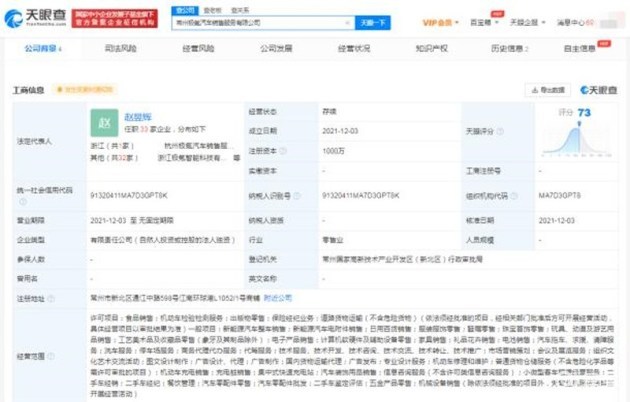
Task: Switch to the 自主信息 tab
Action: coord(579,49)
